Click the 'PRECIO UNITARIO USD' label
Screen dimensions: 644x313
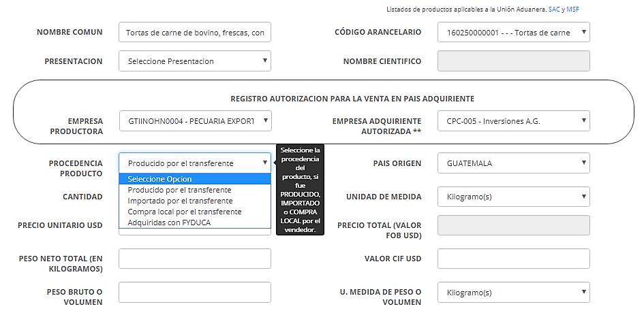click(x=60, y=225)
